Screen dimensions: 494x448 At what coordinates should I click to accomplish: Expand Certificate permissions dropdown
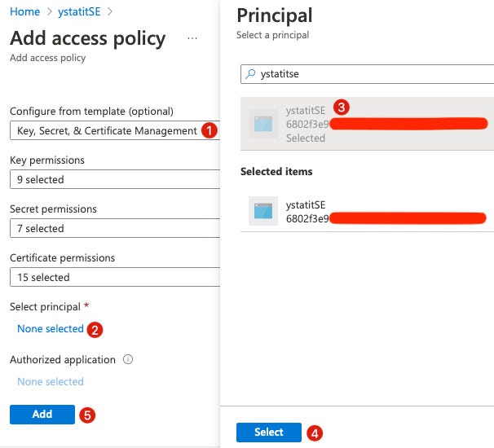pos(115,277)
